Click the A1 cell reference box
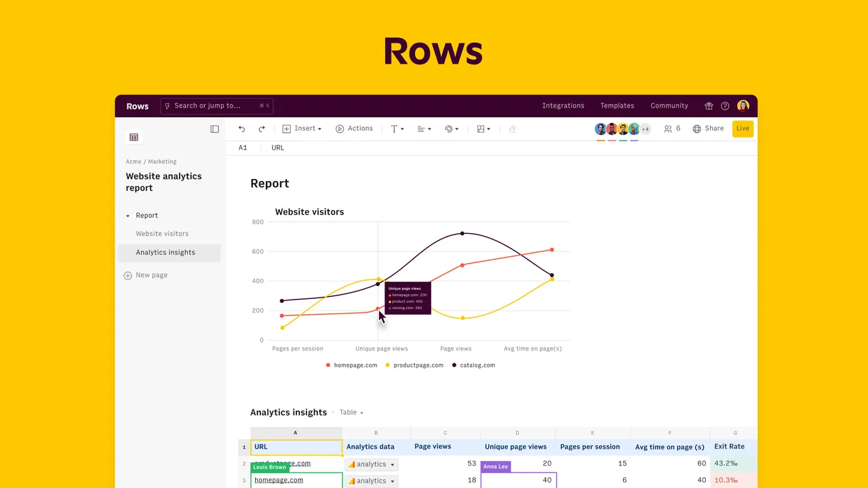 pos(243,148)
